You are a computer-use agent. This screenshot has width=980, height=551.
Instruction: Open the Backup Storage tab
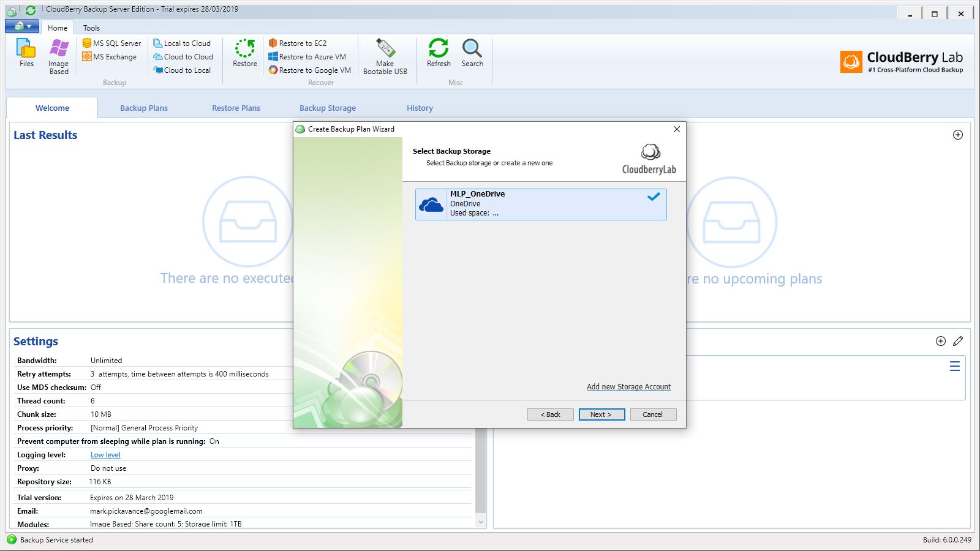coord(328,108)
